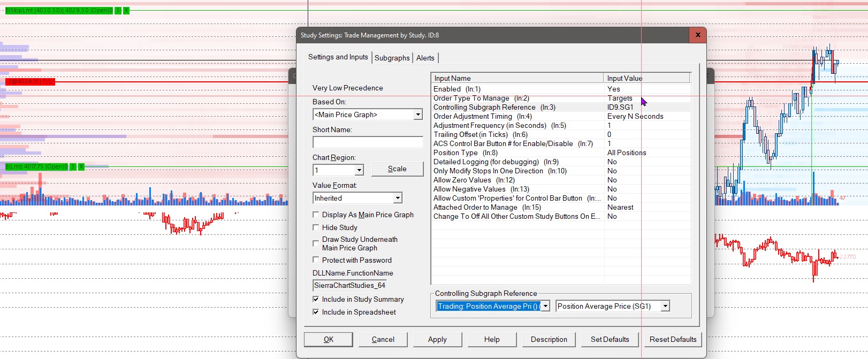Image resolution: width=868 pixels, height=359 pixels.
Task: Switch to the Subgraphs tab
Action: 392,58
